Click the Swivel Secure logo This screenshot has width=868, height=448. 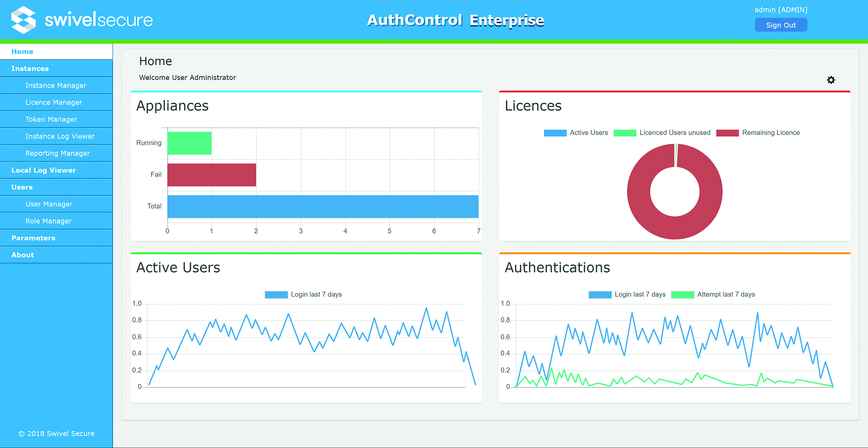click(x=82, y=20)
